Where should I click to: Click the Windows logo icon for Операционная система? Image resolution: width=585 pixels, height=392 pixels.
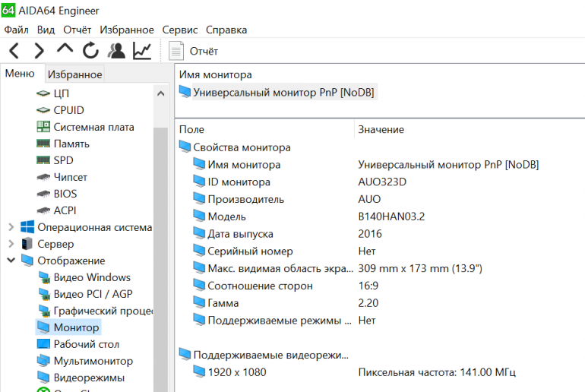27,227
